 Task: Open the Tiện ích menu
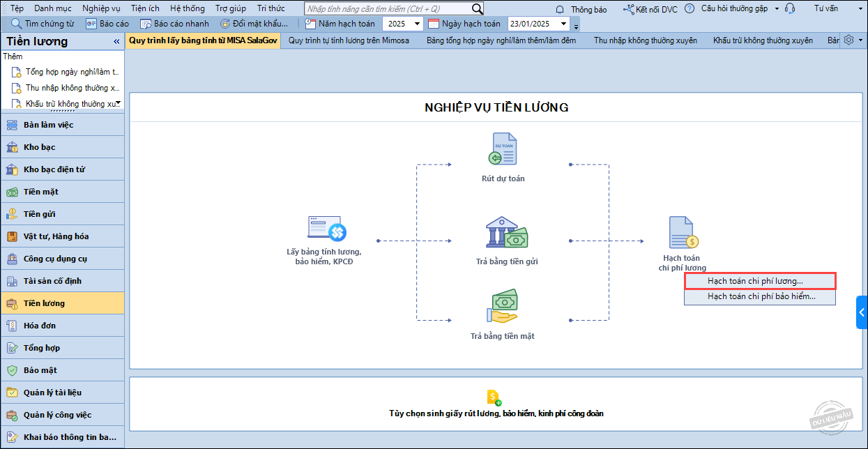point(145,8)
